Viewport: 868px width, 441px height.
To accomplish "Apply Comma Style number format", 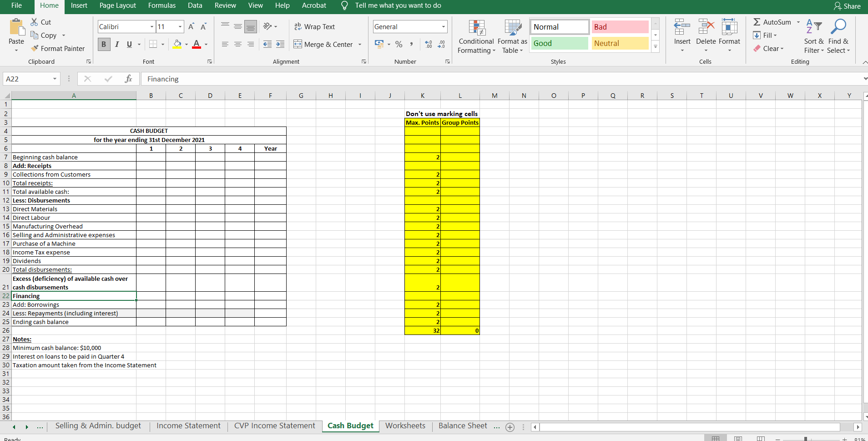I will pyautogui.click(x=411, y=44).
